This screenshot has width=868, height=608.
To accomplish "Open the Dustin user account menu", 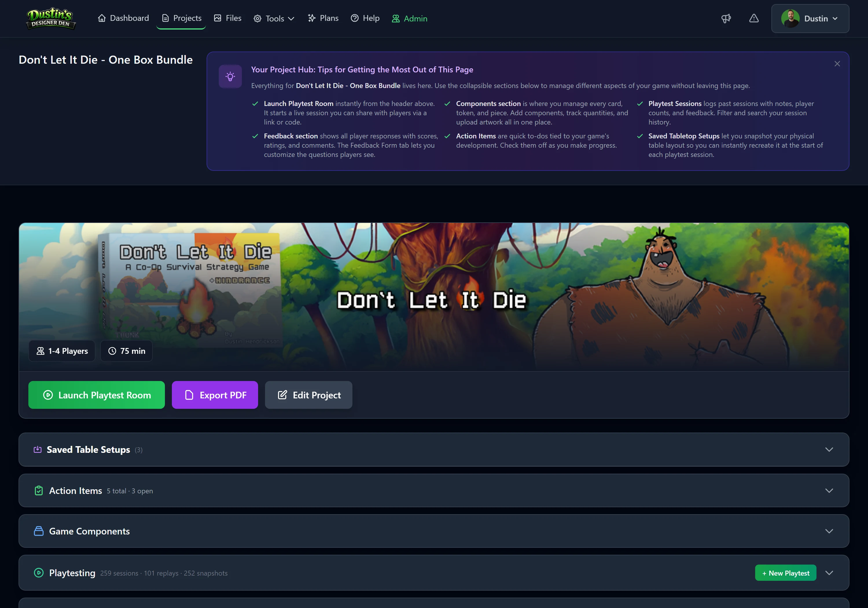I will (x=810, y=19).
